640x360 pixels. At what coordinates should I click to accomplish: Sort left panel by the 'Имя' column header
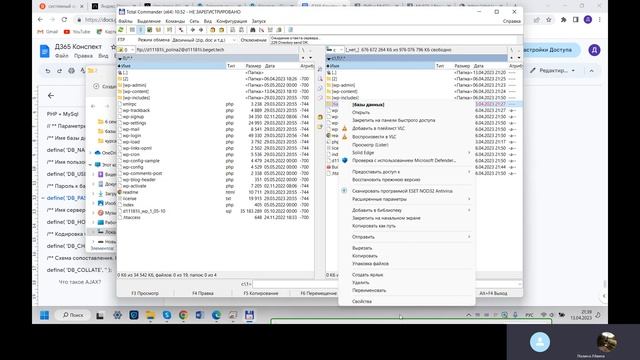pos(171,66)
